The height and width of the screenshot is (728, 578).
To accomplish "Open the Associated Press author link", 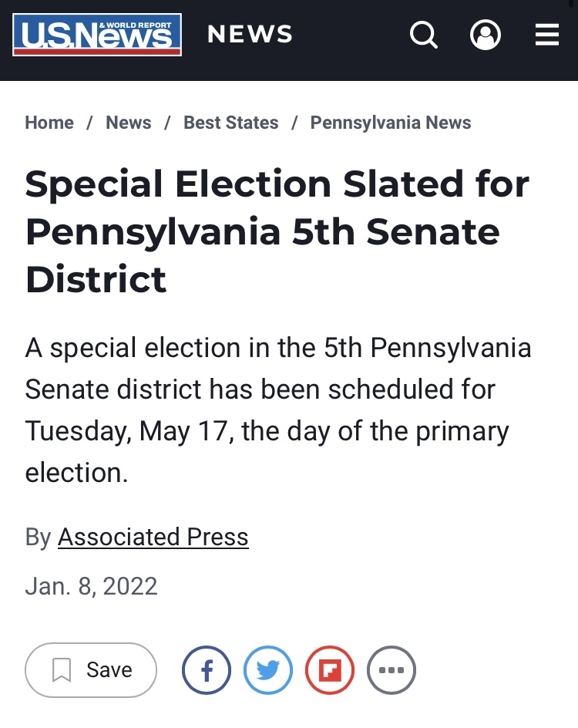I will coord(153,538).
